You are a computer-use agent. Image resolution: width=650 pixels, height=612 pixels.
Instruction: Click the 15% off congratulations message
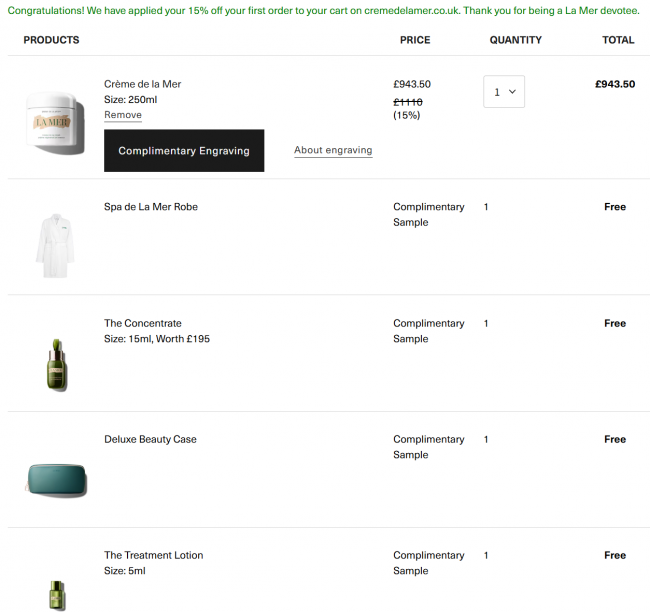point(324,11)
